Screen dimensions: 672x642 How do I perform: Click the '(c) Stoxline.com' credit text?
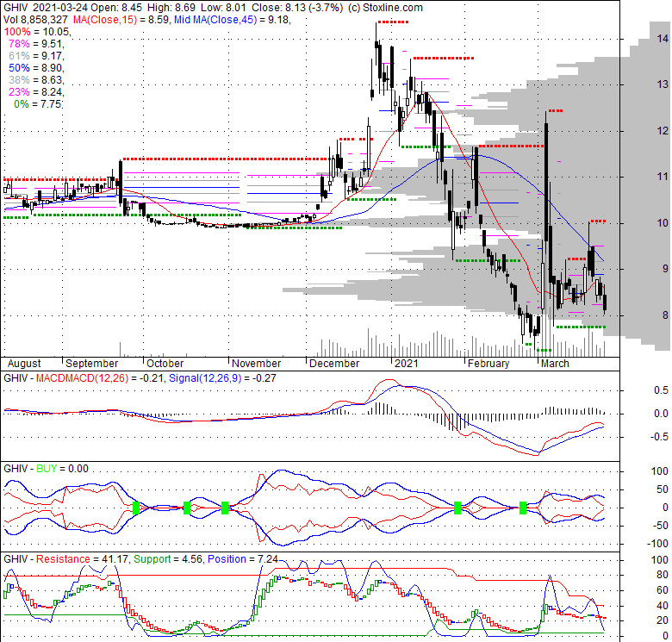384,8
